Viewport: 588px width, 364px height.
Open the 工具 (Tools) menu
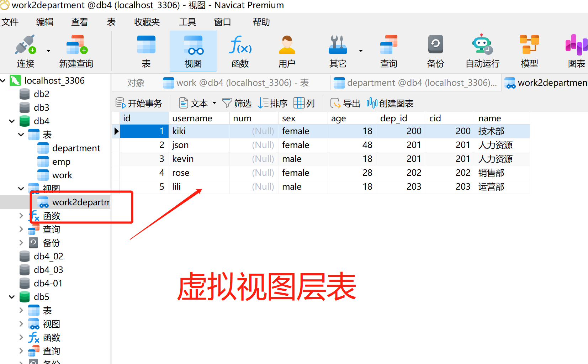pyautogui.click(x=187, y=22)
